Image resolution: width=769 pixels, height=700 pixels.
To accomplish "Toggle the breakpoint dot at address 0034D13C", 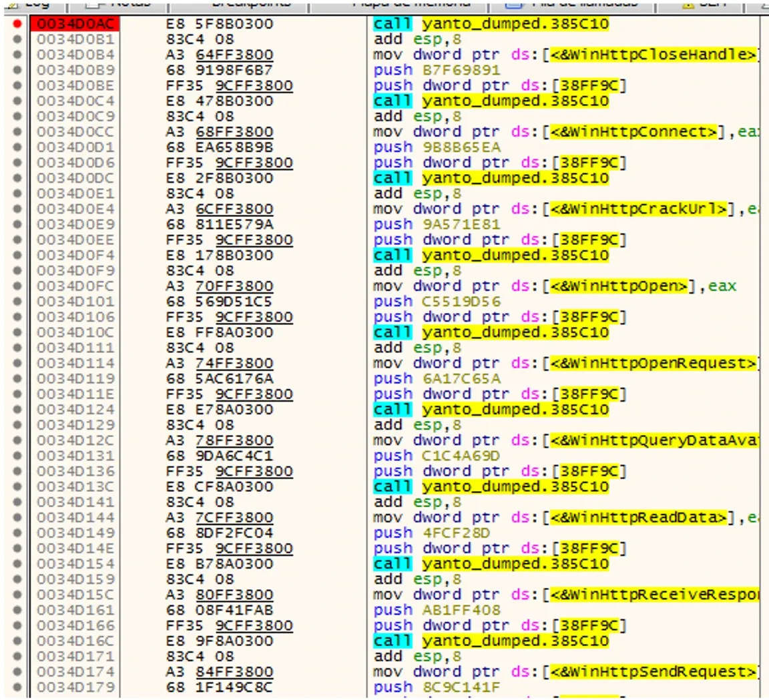I will click(x=17, y=486).
